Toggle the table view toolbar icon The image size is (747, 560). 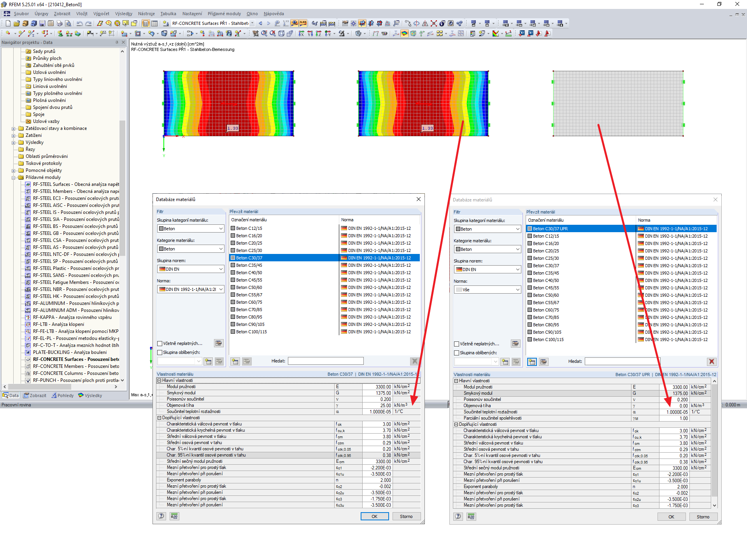154,23
